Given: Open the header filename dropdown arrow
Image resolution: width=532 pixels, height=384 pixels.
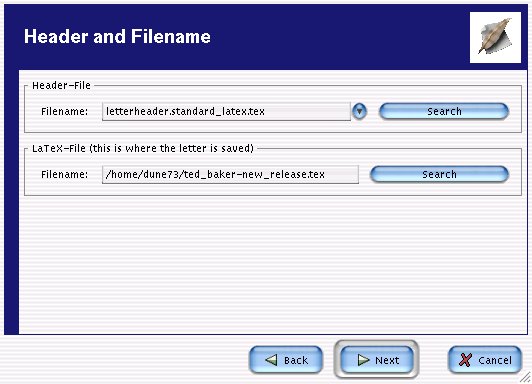Looking at the screenshot, I should coord(359,111).
